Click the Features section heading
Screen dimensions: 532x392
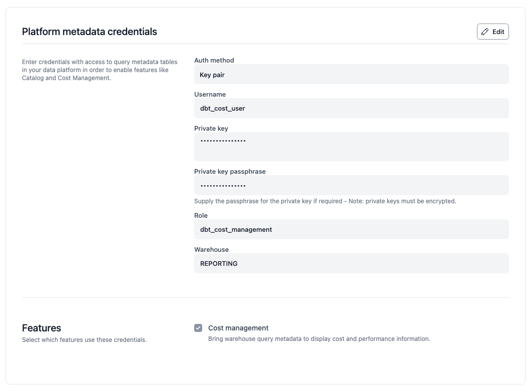(x=42, y=328)
